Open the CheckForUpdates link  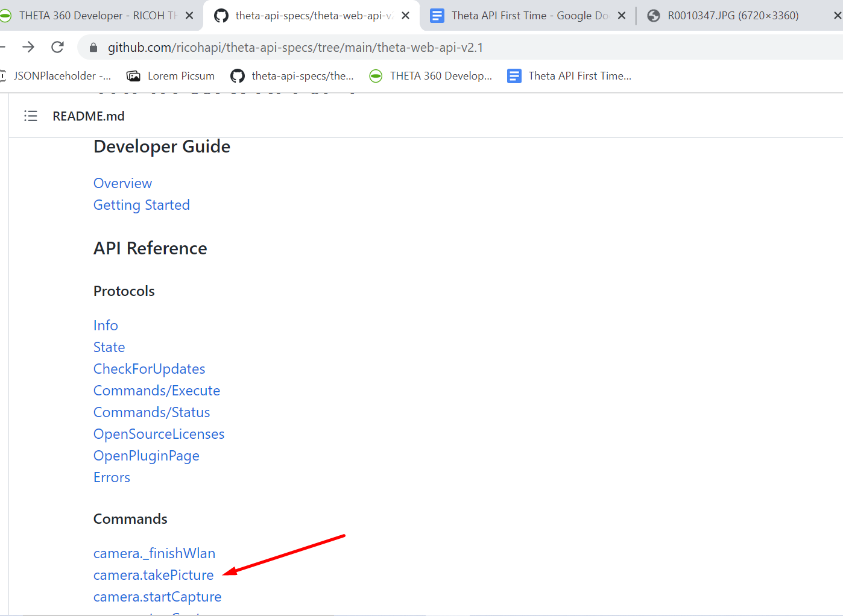(149, 369)
